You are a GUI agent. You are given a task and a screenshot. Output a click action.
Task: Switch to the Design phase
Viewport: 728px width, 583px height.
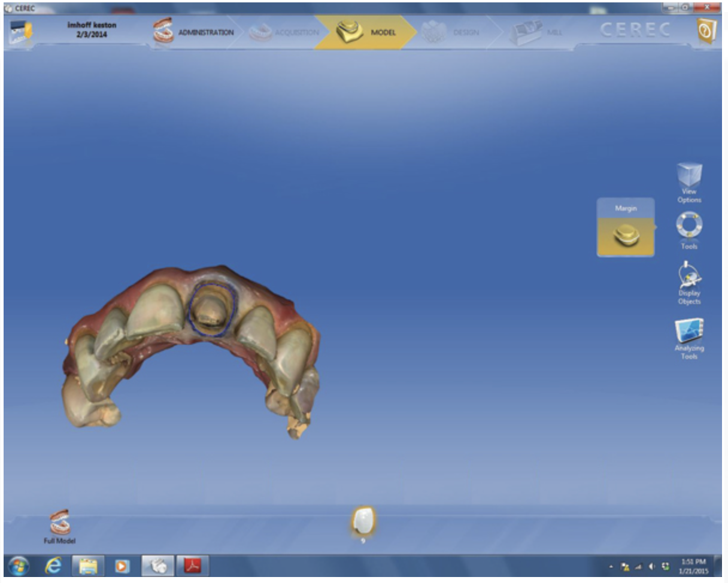coord(452,32)
